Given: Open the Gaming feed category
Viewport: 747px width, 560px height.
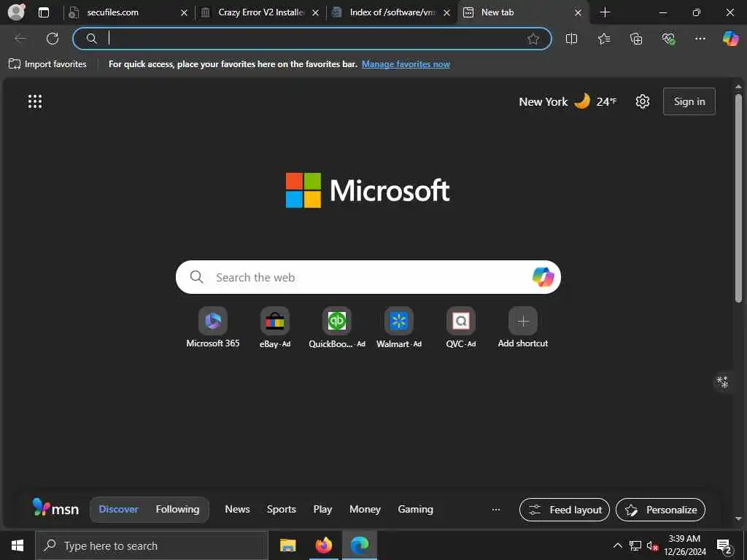Looking at the screenshot, I should pos(415,509).
